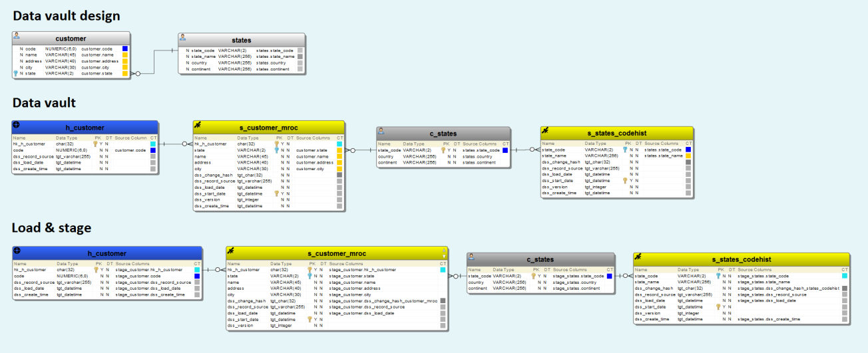
Task: Click customer.address in Data vault s_customer_mroc
Action: click(x=314, y=162)
